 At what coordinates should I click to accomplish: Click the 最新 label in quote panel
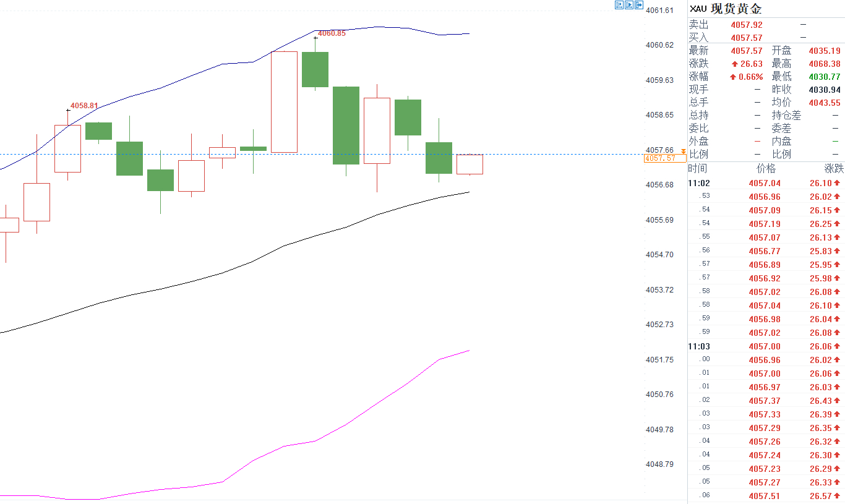[x=699, y=51]
